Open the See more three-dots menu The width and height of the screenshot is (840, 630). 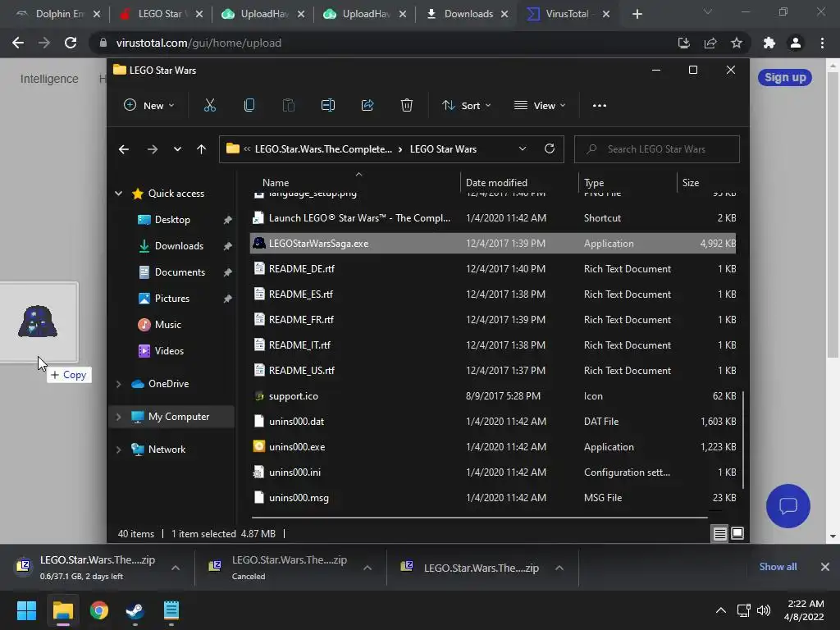pyautogui.click(x=600, y=106)
